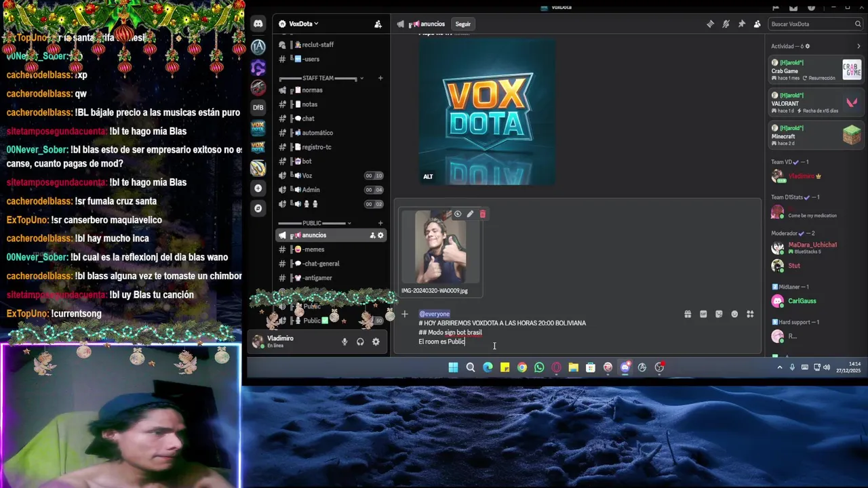Open the second VoxDota server icon in sidebar
The image size is (868, 488).
258,147
